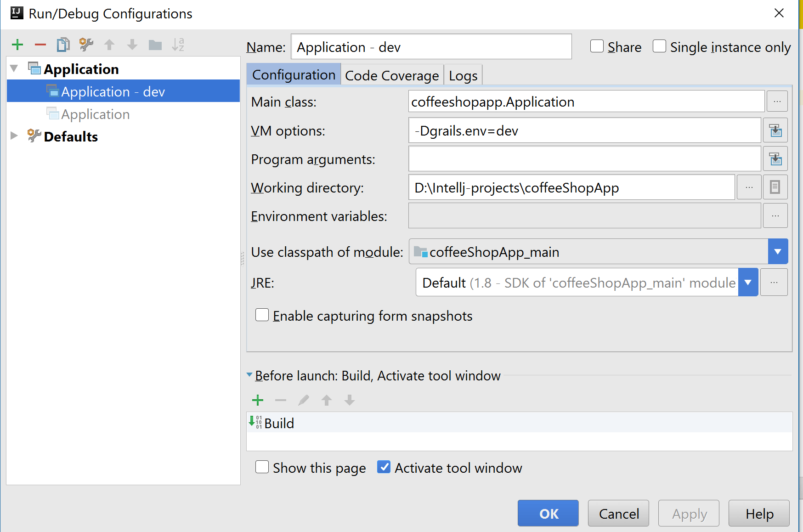Create a new folder for configurations
The width and height of the screenshot is (803, 532).
pyautogui.click(x=155, y=45)
